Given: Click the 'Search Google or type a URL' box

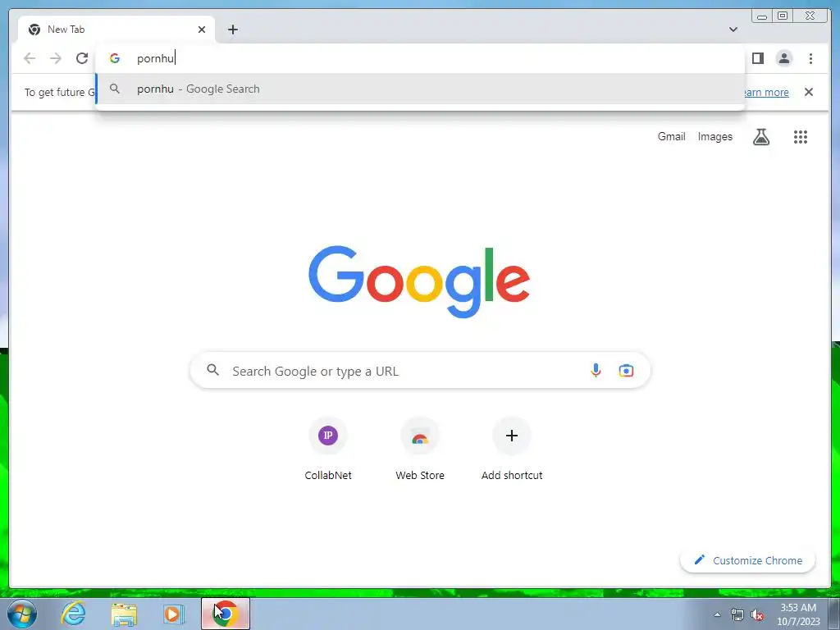Looking at the screenshot, I should pos(420,371).
